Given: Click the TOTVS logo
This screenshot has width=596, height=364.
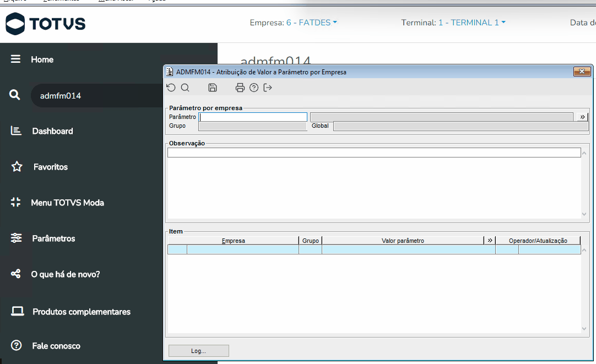Looking at the screenshot, I should click(46, 24).
